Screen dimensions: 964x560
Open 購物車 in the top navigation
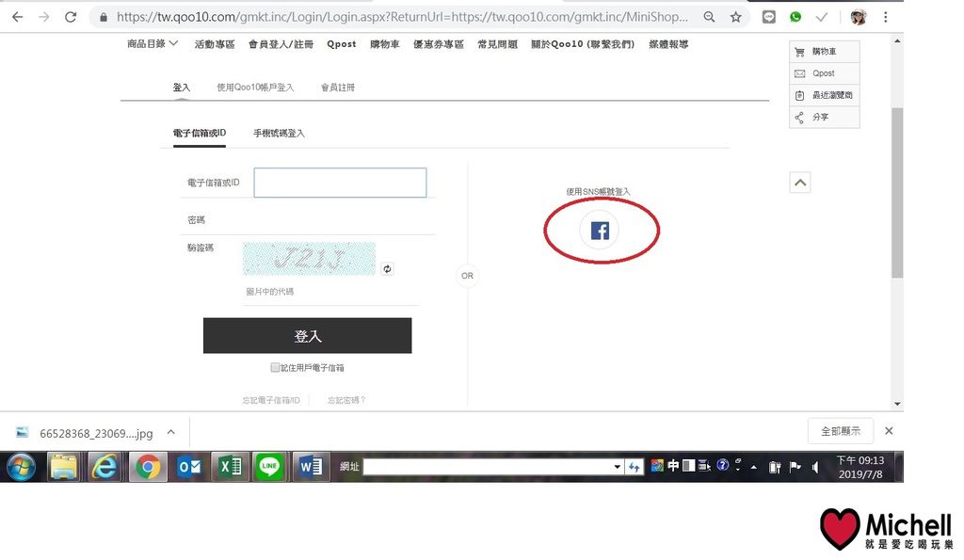pyautogui.click(x=385, y=44)
